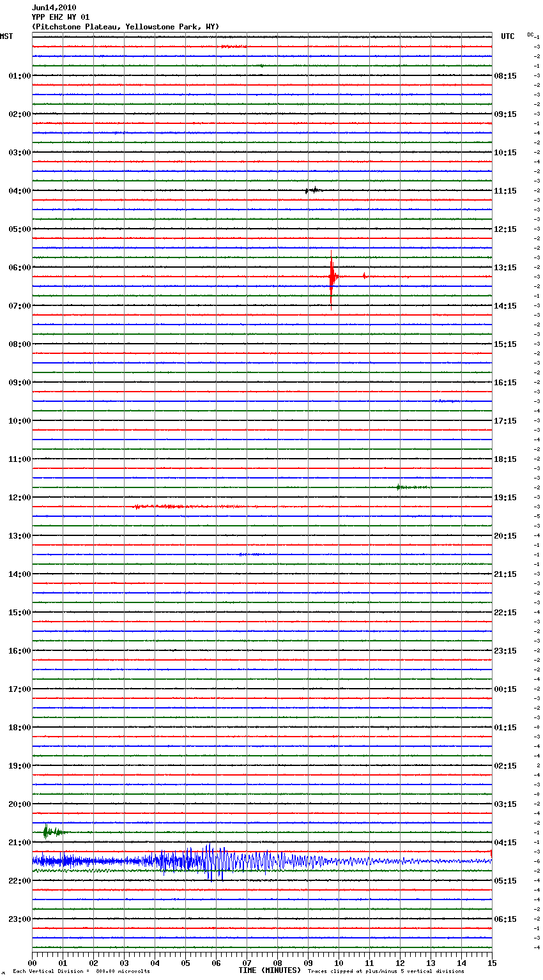This screenshot has height=980, width=543.
Task: Select the '05:00' MST row label
Action: [20, 229]
